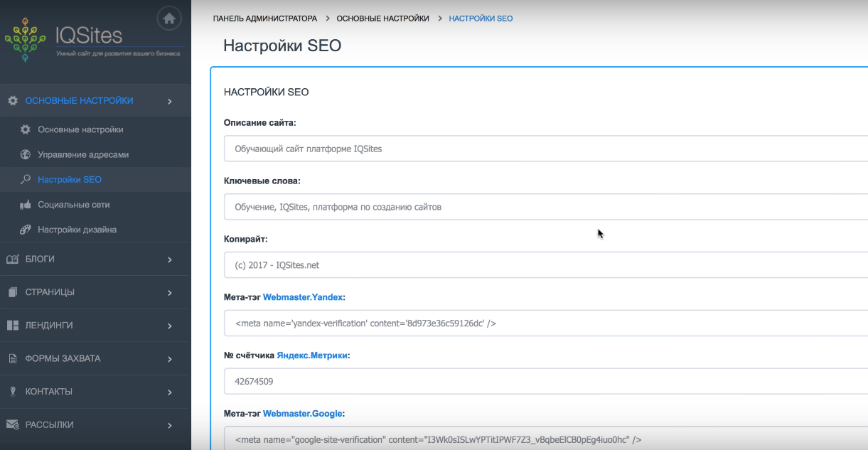Click the globe icon for Управление адресами
The image size is (868, 450).
coord(25,154)
